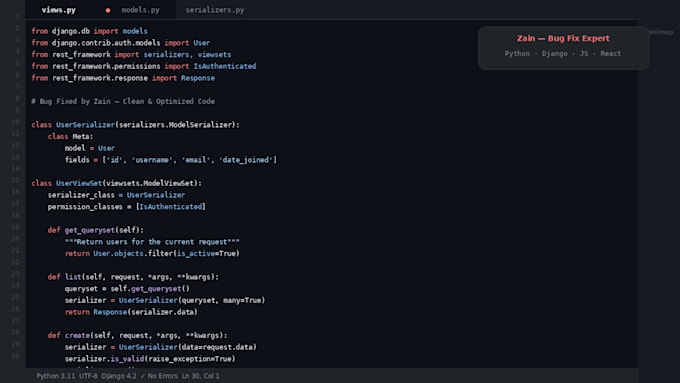The width and height of the screenshot is (680, 383).
Task: Click Ln 30, Col 1 cursor position
Action: (x=200, y=376)
